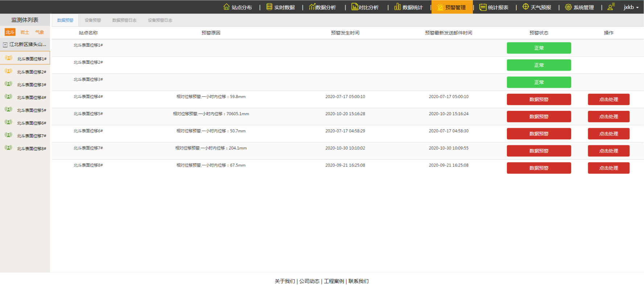Click 数据预警 status for 北斗表面位移7#
Viewport: 644px width, 285px height.
(x=538, y=151)
